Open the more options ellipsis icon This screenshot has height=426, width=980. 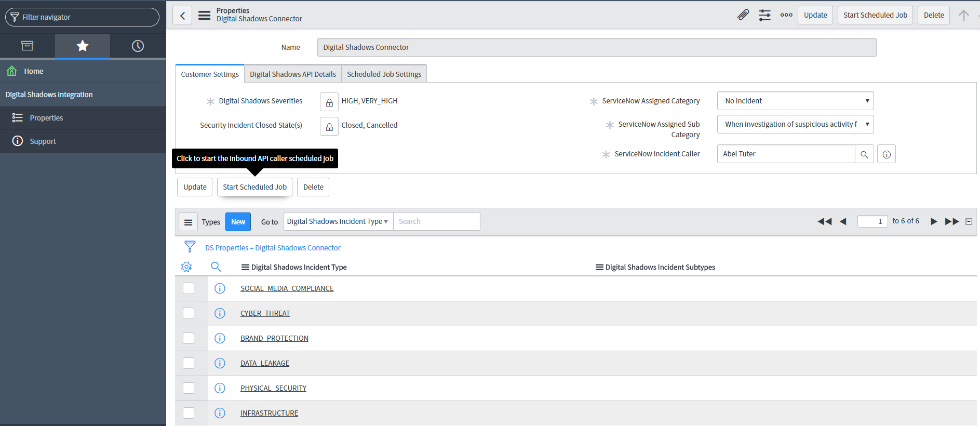(786, 15)
